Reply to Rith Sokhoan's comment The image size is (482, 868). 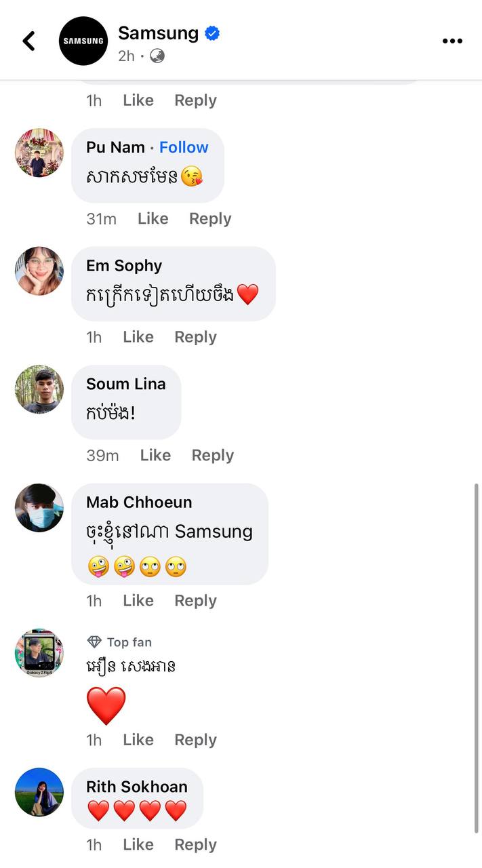point(195,844)
